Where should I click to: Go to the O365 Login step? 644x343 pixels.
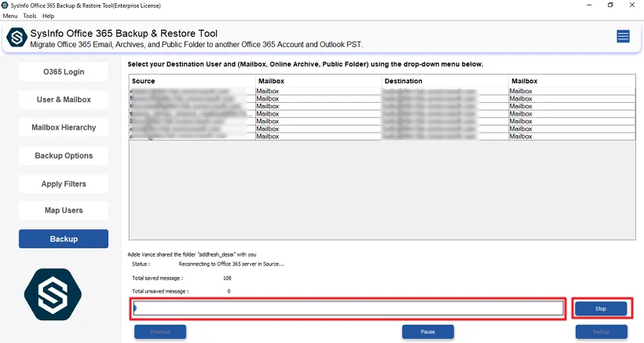pos(64,71)
